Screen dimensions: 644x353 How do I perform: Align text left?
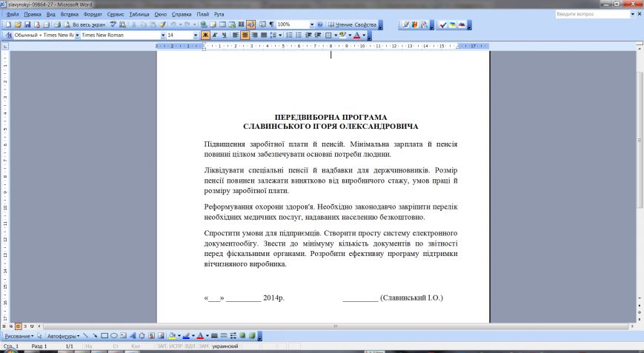[x=236, y=36]
